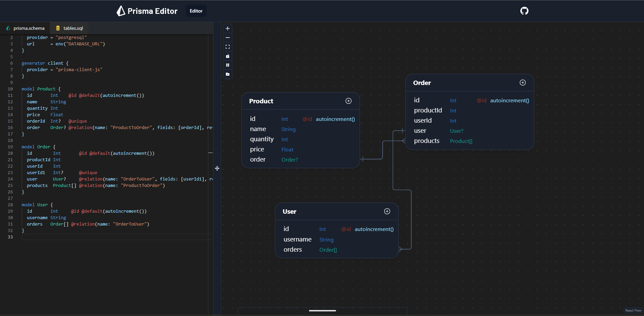Screen dimensions: 644x316
Task: Click the 'price' field in Product node
Action: (257, 149)
